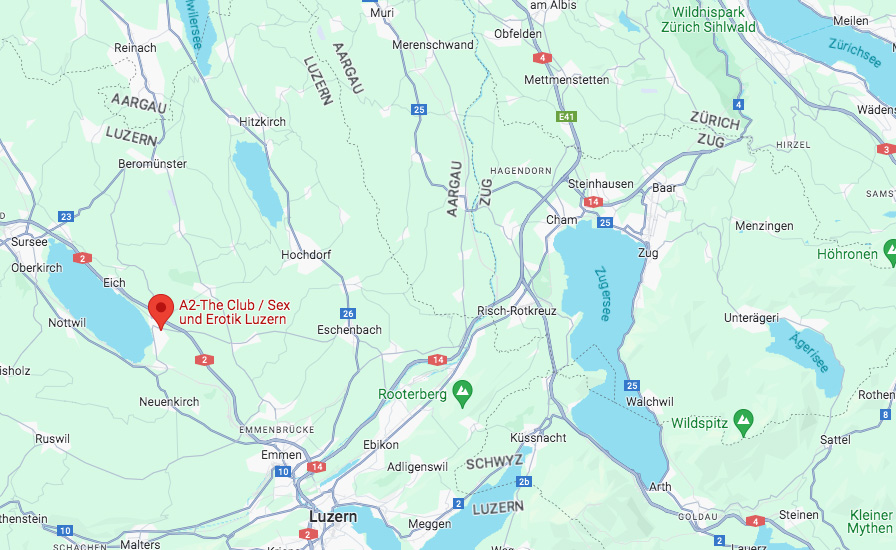Click the Hochdorf town label
This screenshot has width=896, height=550.
[306, 254]
